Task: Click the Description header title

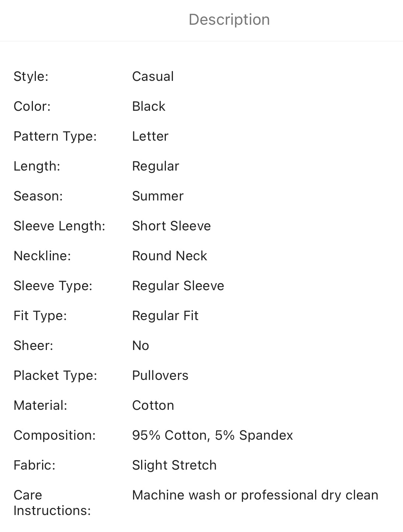Action: pos(229,20)
